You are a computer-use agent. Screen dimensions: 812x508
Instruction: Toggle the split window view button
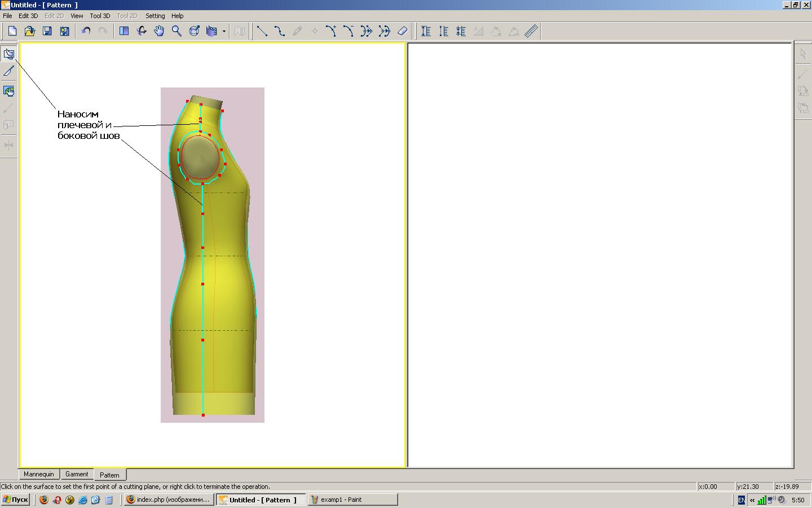point(124,31)
